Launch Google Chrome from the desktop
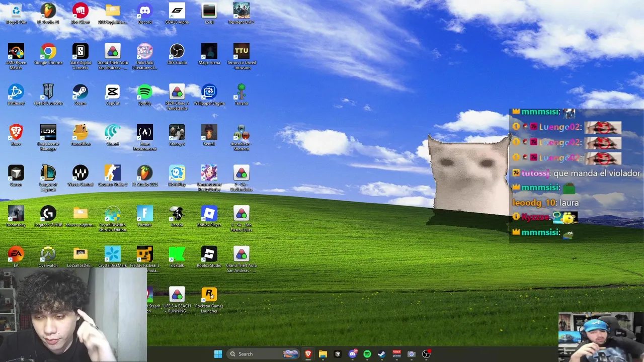 click(x=48, y=54)
